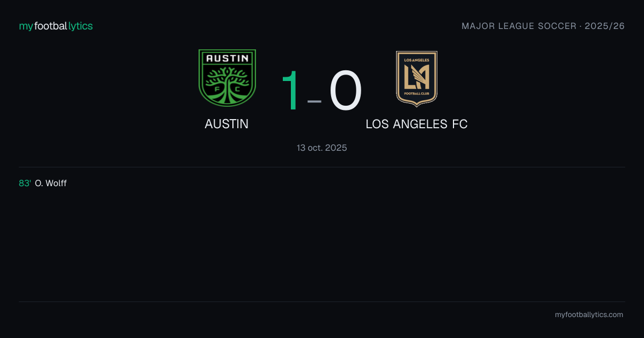Viewport: 644px width, 338px height.
Task: Select the AUSTIN team name label
Action: click(226, 124)
